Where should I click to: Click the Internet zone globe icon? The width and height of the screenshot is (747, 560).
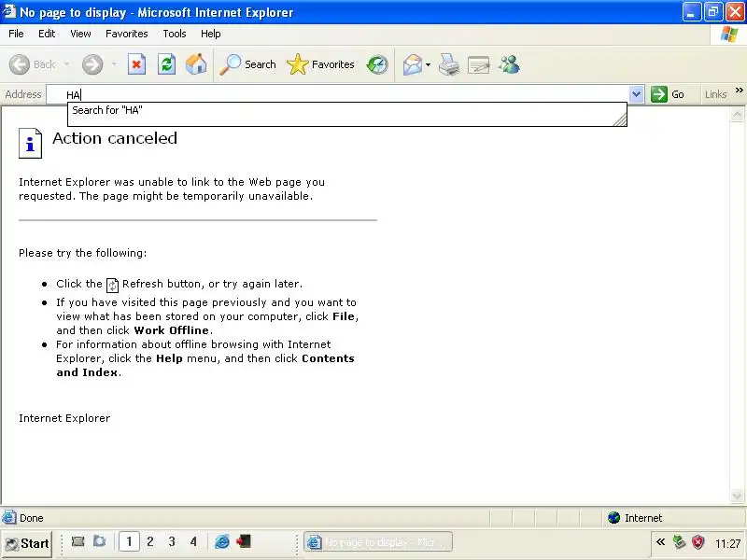[614, 518]
